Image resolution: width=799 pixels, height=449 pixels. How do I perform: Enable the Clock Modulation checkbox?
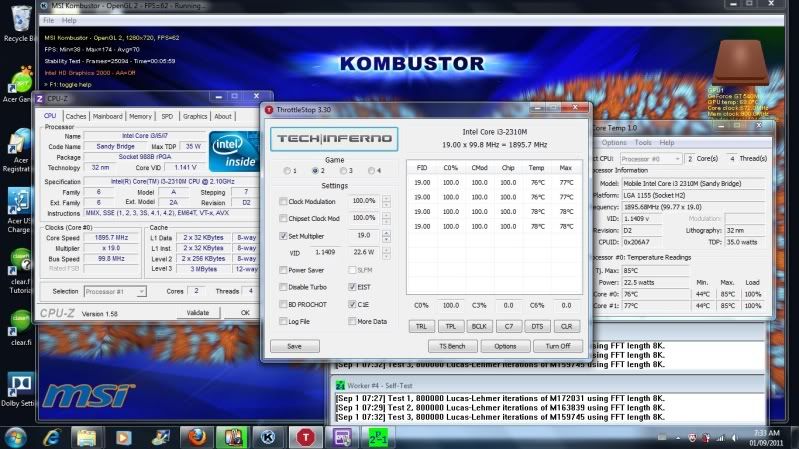click(x=283, y=201)
